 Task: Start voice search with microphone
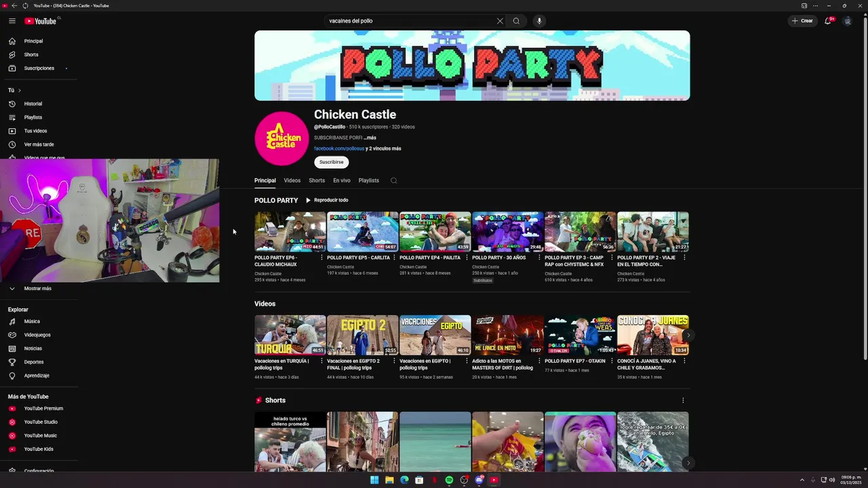pyautogui.click(x=540, y=21)
